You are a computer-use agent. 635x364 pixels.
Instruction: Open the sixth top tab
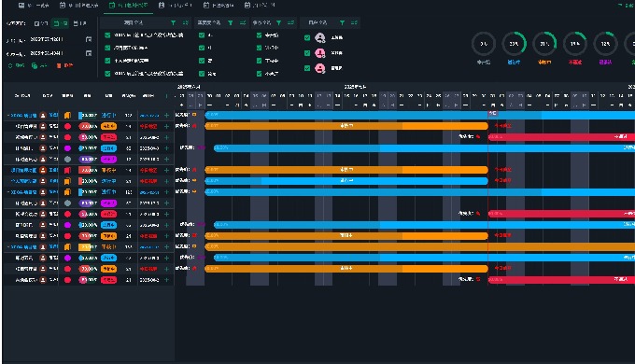pos(260,6)
